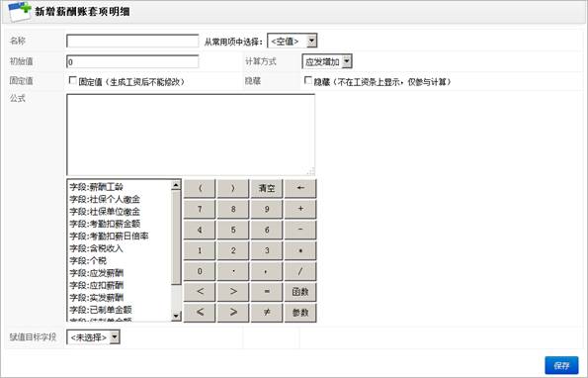Open the 参数 parameter picker
The image size is (588, 378).
point(300,313)
